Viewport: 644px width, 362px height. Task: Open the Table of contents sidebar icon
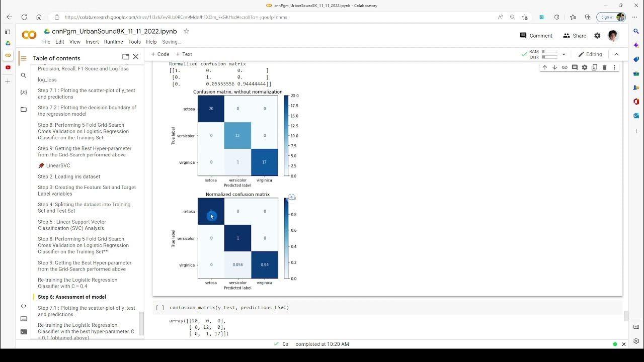pos(23,58)
